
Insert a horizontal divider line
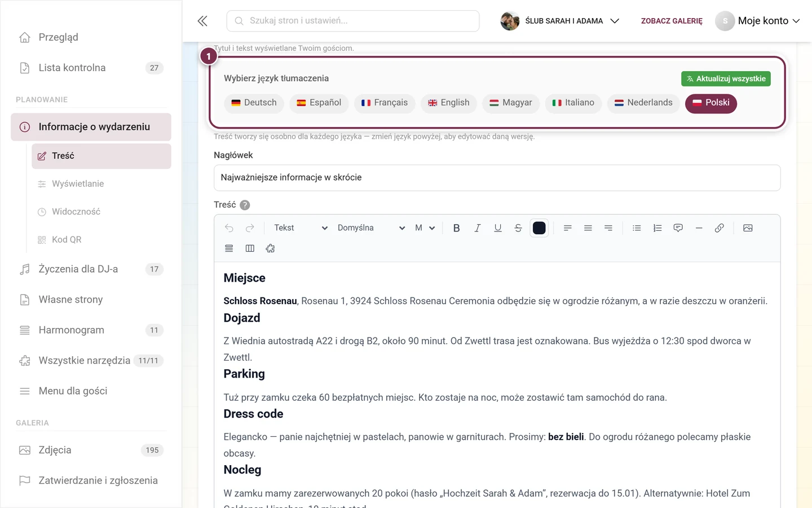pos(699,228)
